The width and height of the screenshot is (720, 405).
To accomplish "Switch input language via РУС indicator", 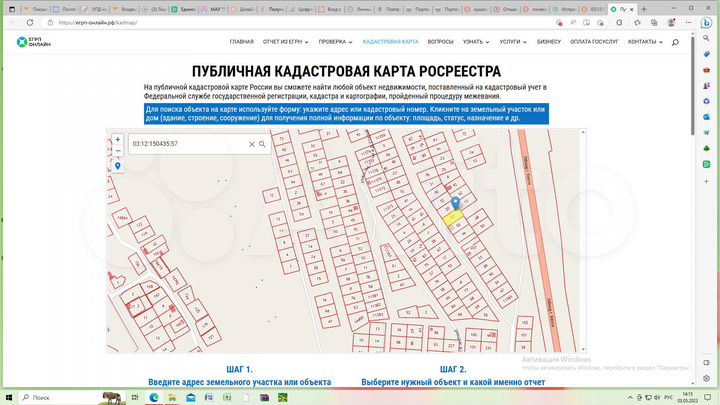I will coord(668,397).
